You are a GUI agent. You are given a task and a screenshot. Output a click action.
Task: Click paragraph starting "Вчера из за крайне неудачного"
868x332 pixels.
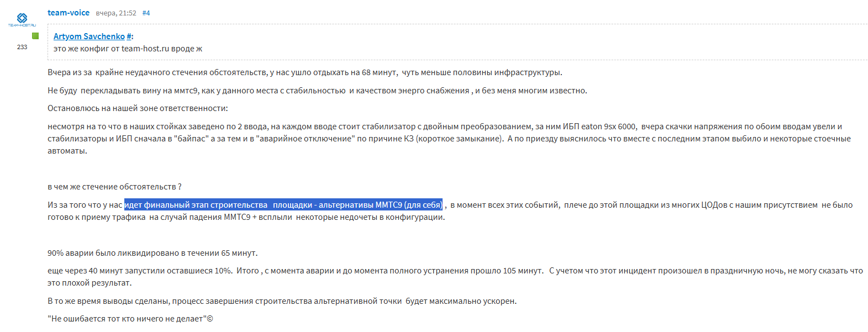(305, 72)
